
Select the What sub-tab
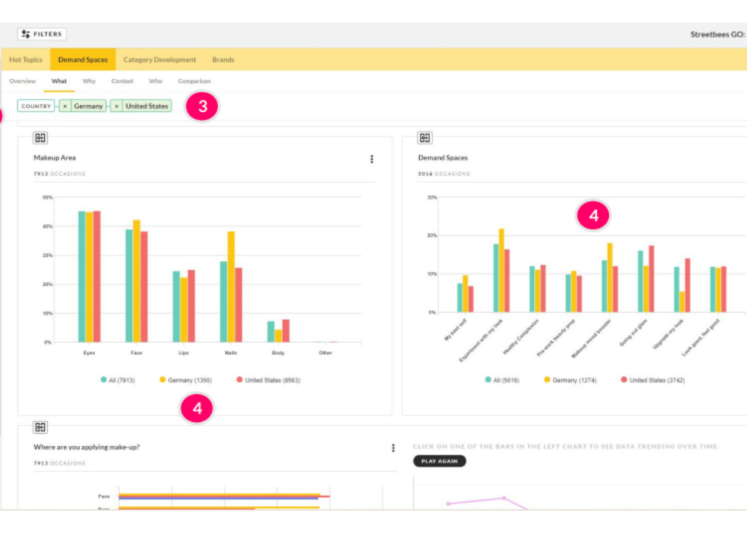[x=59, y=81]
